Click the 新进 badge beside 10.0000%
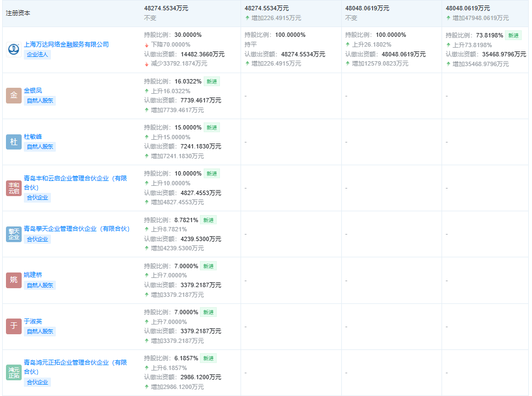The height and width of the screenshot is (396, 532). pos(212,174)
